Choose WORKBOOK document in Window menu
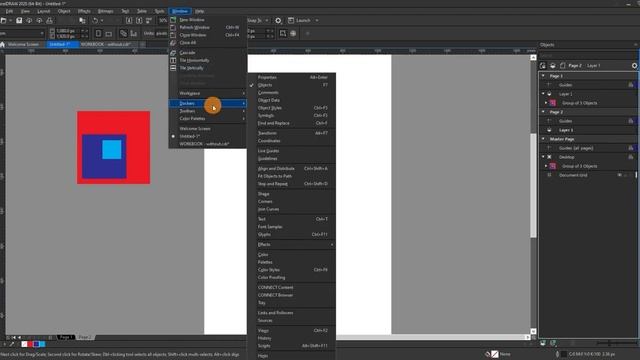 (x=207, y=144)
